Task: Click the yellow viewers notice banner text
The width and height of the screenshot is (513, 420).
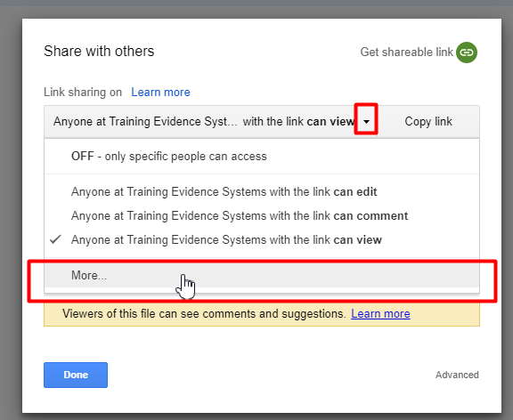Action: pyautogui.click(x=204, y=314)
